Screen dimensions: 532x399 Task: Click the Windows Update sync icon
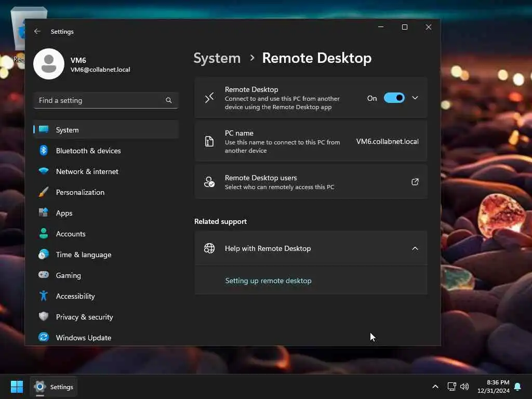point(44,337)
